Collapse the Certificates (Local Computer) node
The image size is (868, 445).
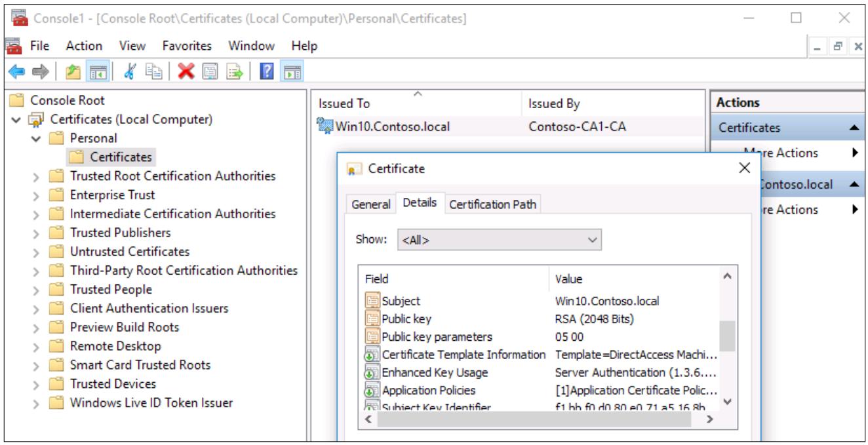click(16, 120)
